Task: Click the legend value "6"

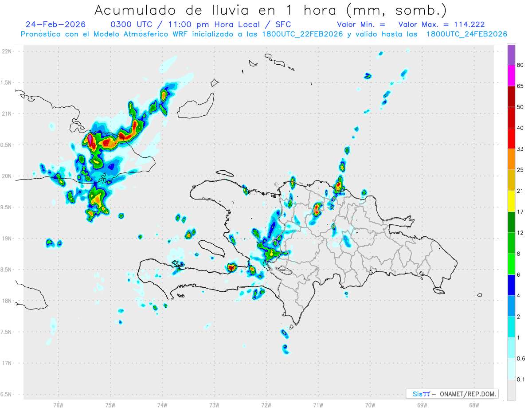Action: tap(519, 274)
